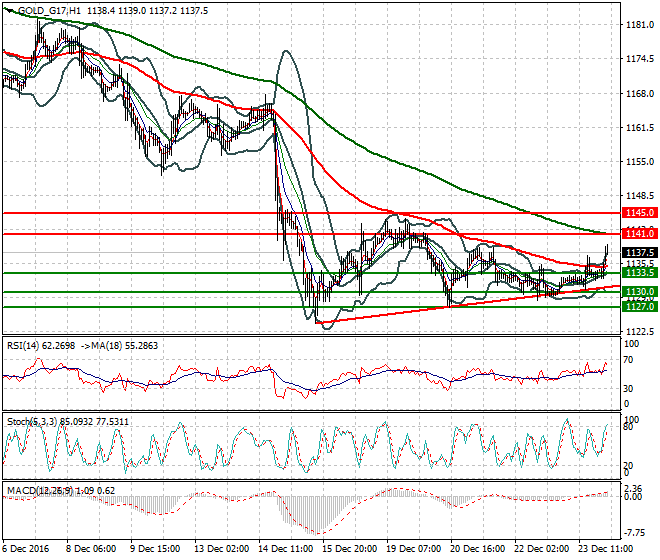
Task: Click the MACD scale value 2.36
Action: [633, 489]
